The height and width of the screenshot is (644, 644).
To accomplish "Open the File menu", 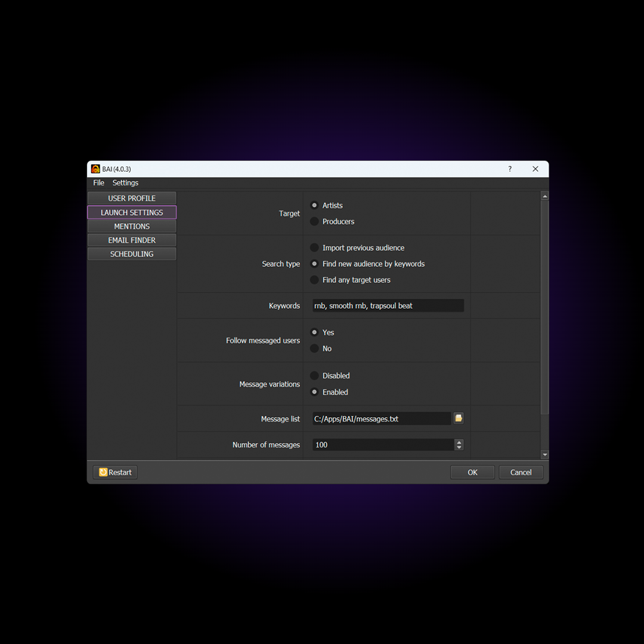I will (98, 183).
